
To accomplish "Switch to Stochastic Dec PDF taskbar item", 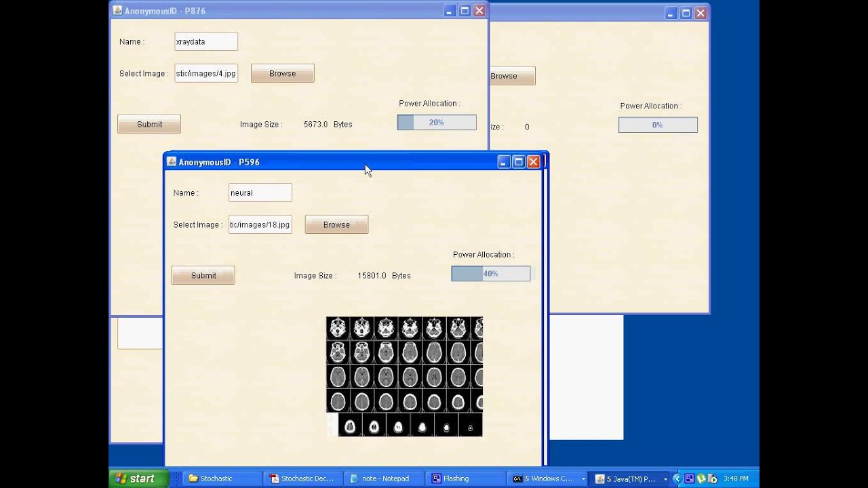I will 304,479.
